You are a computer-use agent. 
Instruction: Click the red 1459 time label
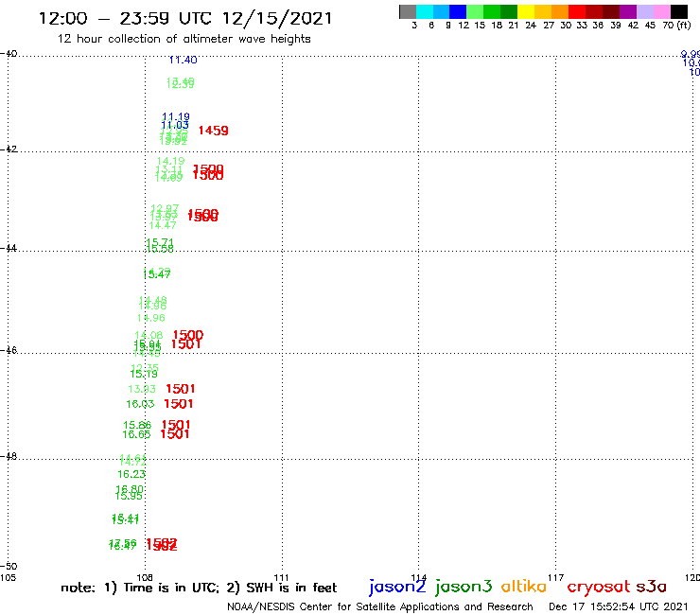(x=214, y=131)
